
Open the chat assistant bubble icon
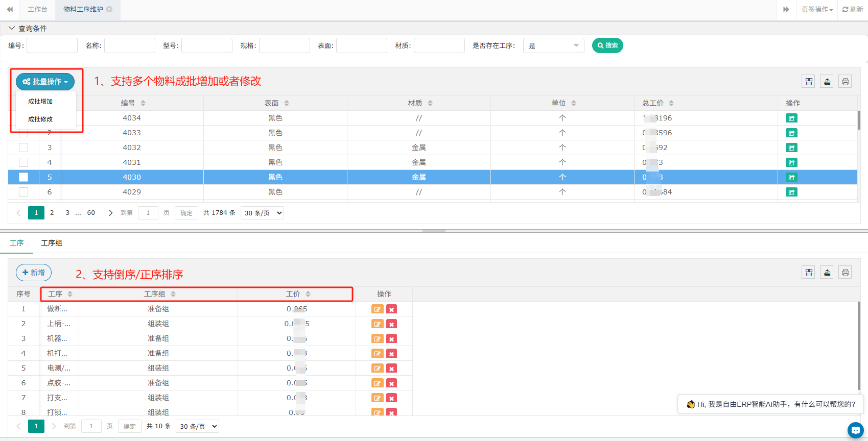[x=855, y=430]
